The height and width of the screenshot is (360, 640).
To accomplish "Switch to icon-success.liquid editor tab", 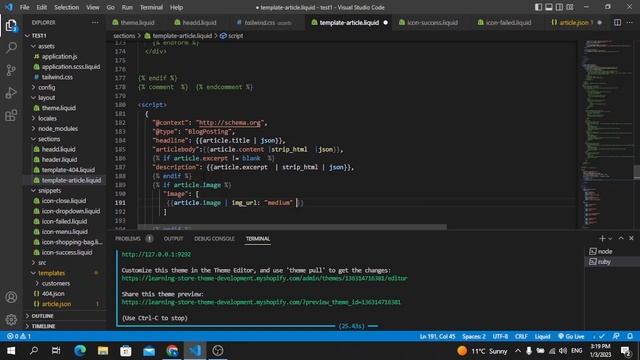I will click(429, 22).
